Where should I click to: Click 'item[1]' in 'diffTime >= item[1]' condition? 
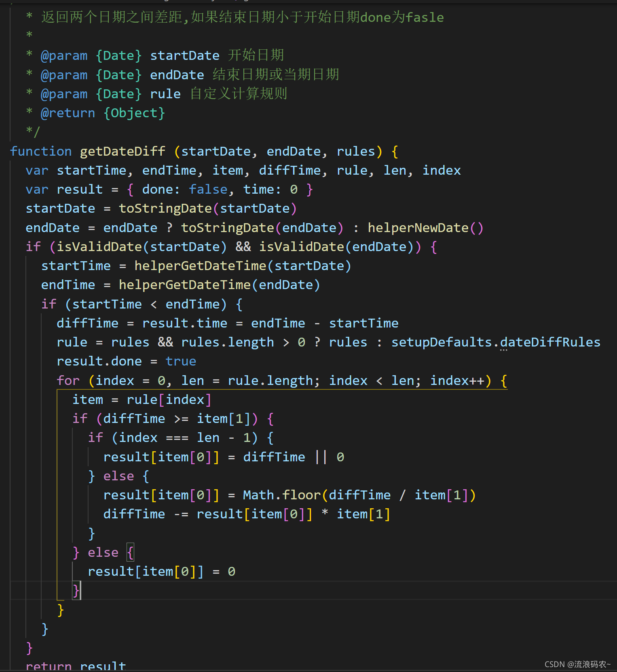(x=224, y=419)
